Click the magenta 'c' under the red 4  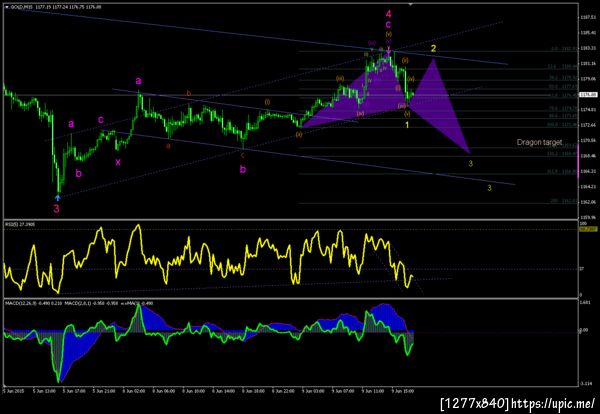pyautogui.click(x=388, y=25)
